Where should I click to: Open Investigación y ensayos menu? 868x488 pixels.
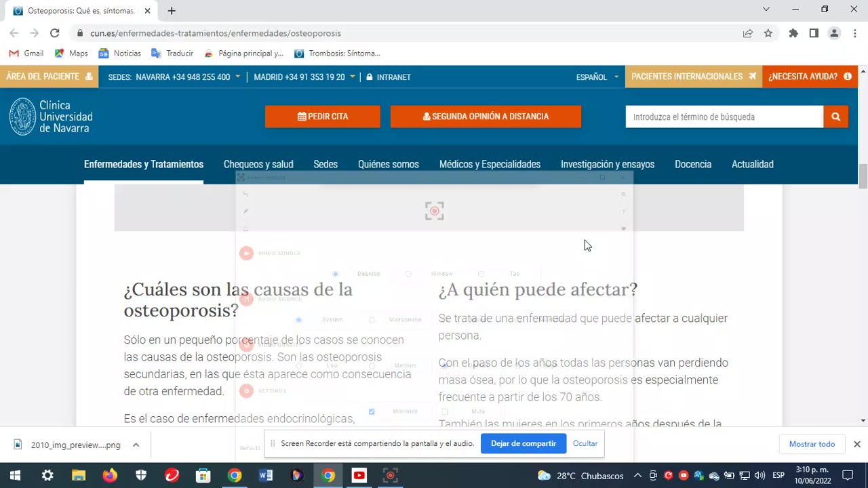(608, 164)
